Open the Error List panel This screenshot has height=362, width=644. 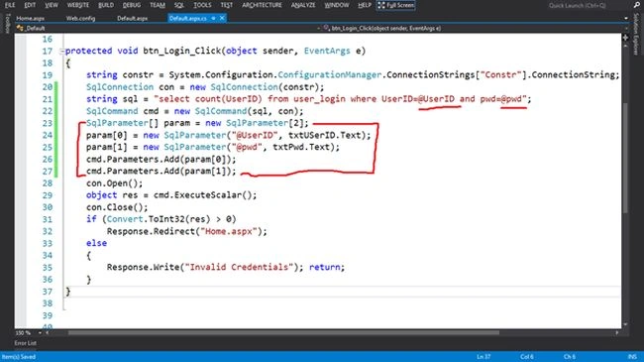point(26,343)
